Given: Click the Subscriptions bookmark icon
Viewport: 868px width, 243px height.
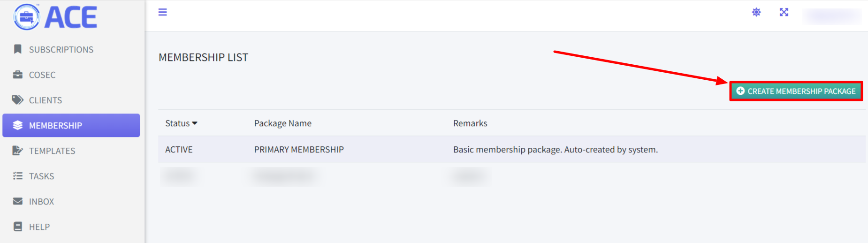Looking at the screenshot, I should (x=18, y=49).
